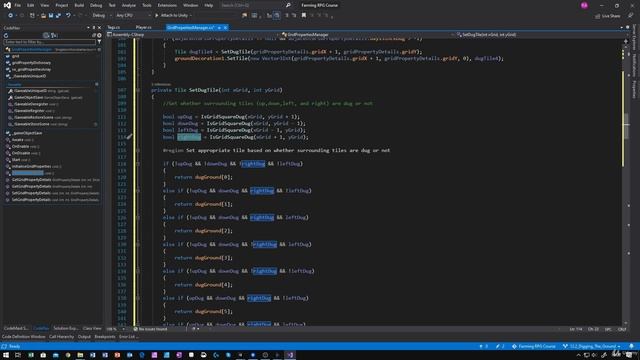This screenshot has height=360, width=640.
Task: Open the GridPropertiesManager class navigation dropdown
Action: [x=367, y=35]
